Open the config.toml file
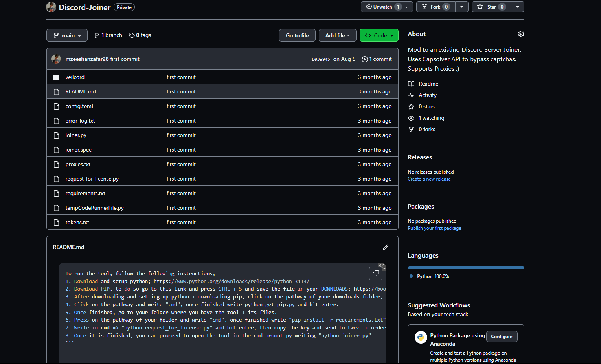Screen dimensions: 601x364 79,106
